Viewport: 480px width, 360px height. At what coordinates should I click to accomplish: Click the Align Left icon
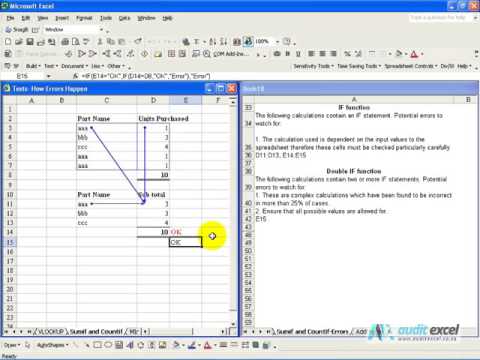pyautogui.click(x=311, y=54)
